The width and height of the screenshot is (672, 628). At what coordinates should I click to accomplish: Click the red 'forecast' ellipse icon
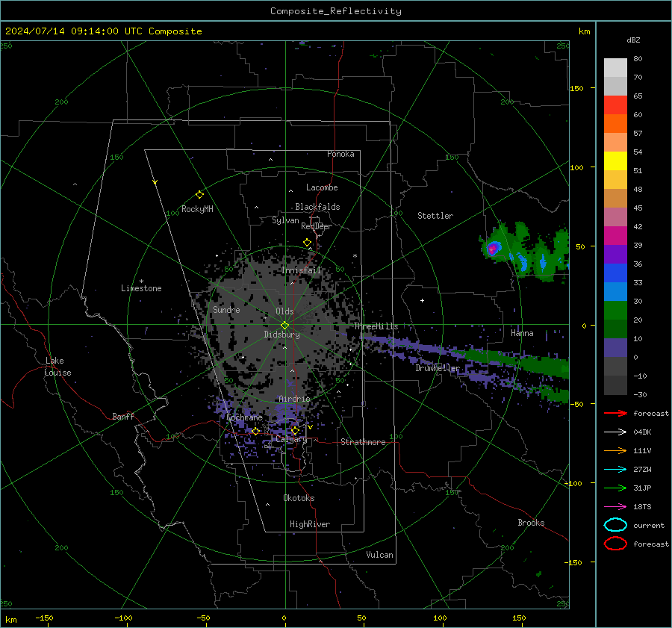coord(615,544)
